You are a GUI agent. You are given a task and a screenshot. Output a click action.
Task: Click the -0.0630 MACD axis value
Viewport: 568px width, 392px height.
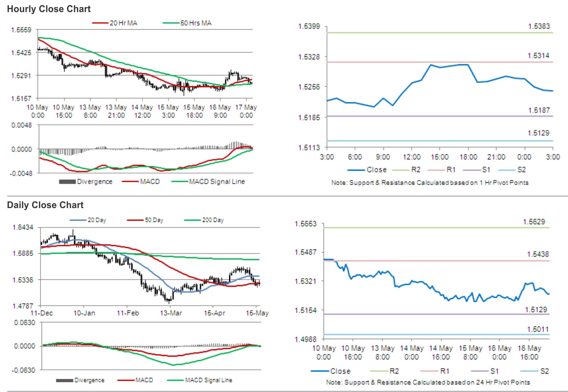(23, 370)
